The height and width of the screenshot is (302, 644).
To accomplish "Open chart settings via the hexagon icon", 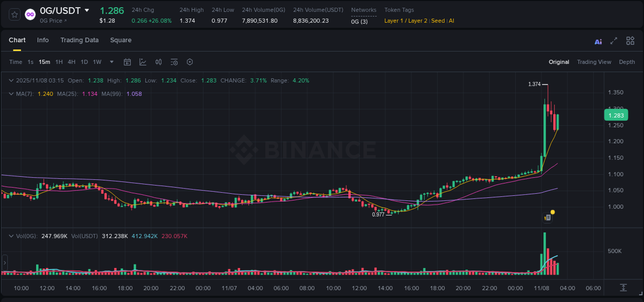I will [x=190, y=61].
